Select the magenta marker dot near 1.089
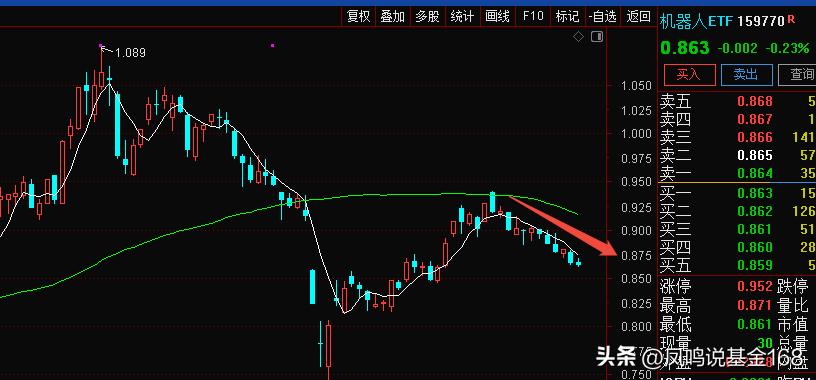The width and height of the screenshot is (816, 380). (x=101, y=46)
